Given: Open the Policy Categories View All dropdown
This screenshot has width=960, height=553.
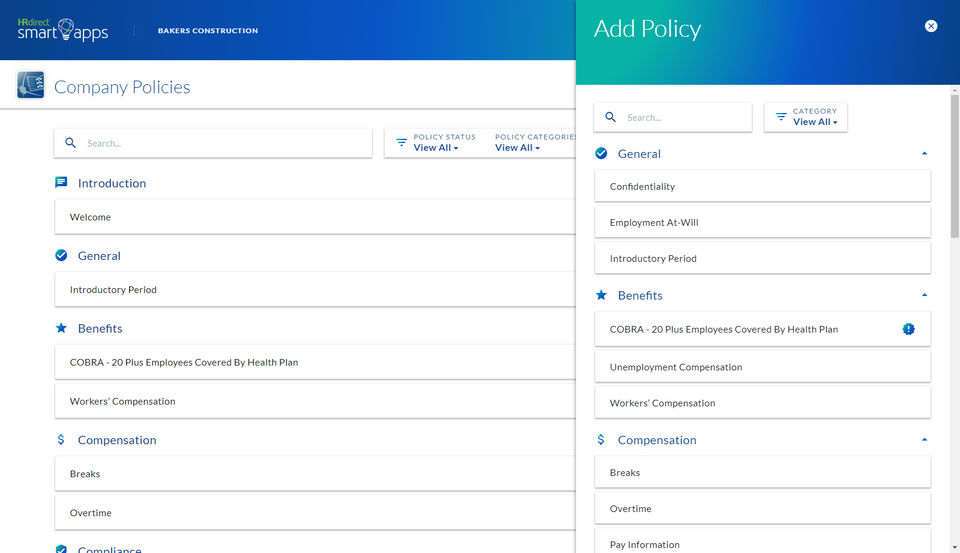Looking at the screenshot, I should click(x=517, y=148).
